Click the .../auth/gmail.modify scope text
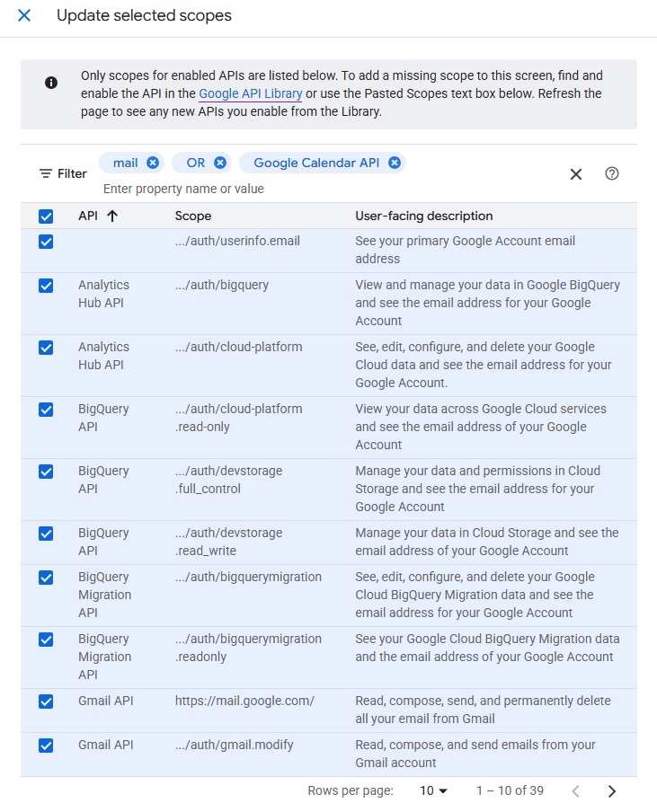657x812 pixels. pyautogui.click(x=235, y=745)
